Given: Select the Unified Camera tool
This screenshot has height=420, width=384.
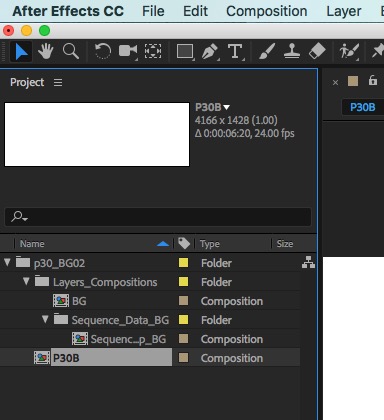Looking at the screenshot, I should click(128, 52).
